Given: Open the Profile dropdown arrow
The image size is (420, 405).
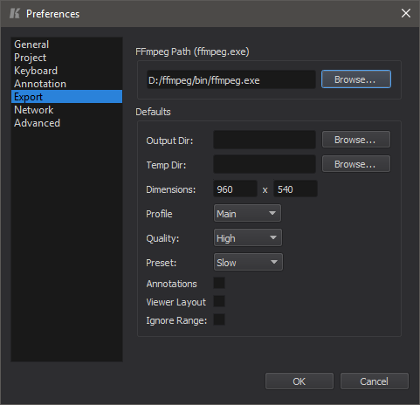Looking at the screenshot, I should coord(272,213).
